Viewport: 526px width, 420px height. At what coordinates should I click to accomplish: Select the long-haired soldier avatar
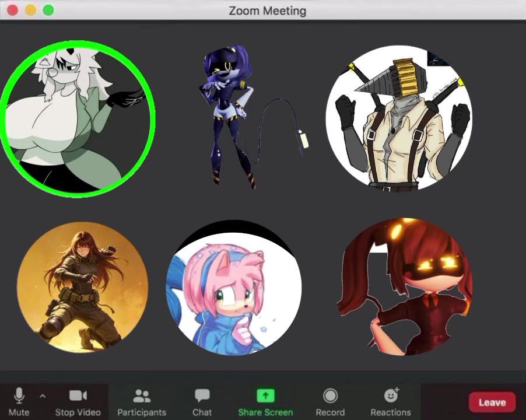83,287
